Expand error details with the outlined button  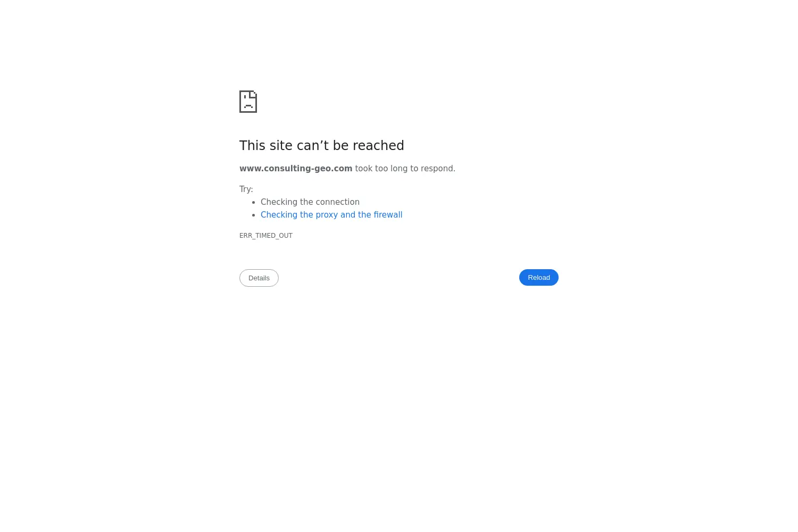tap(259, 278)
